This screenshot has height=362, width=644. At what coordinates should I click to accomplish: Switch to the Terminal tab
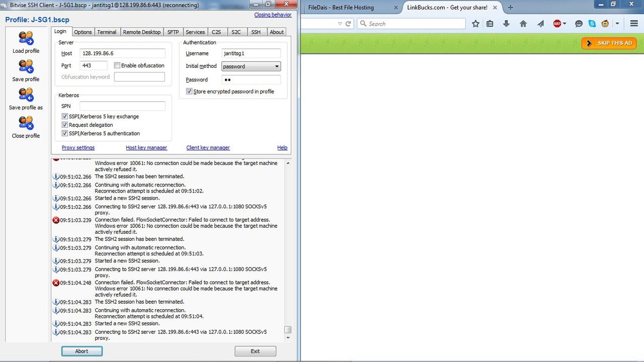pos(107,32)
